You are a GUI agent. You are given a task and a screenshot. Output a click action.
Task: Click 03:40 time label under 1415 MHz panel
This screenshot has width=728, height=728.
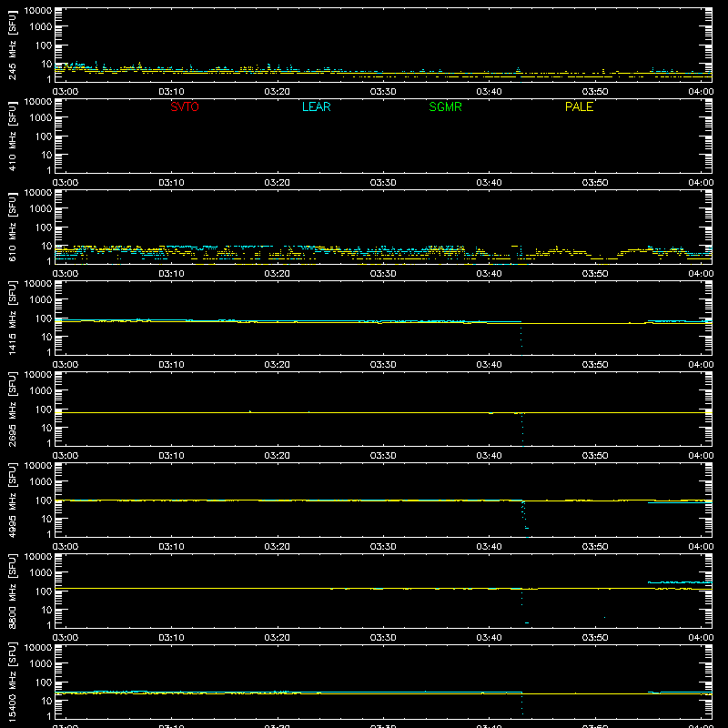pos(489,365)
